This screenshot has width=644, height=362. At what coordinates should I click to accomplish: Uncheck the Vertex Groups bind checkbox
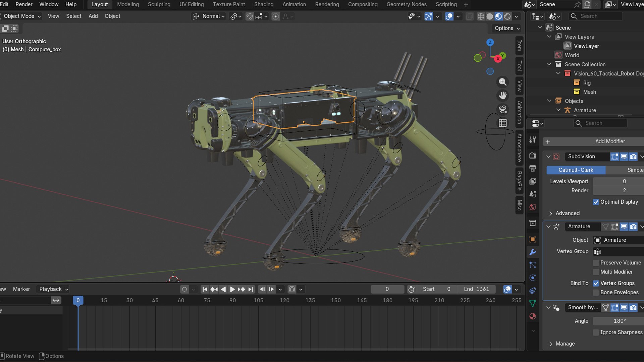click(x=596, y=283)
